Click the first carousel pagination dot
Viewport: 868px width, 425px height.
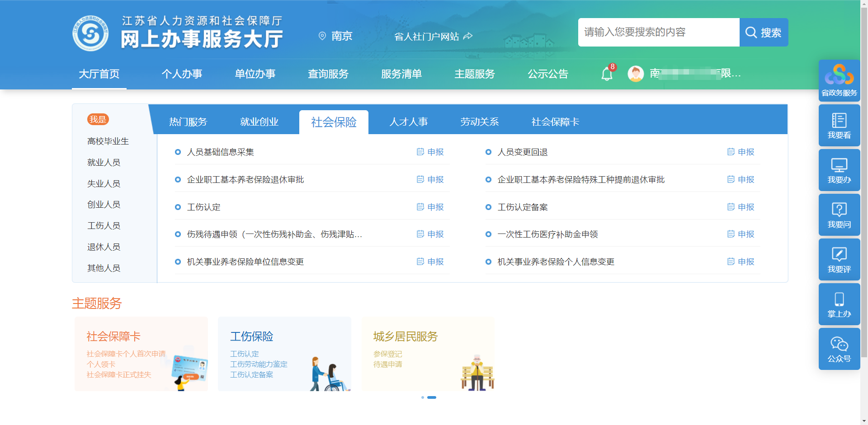422,397
